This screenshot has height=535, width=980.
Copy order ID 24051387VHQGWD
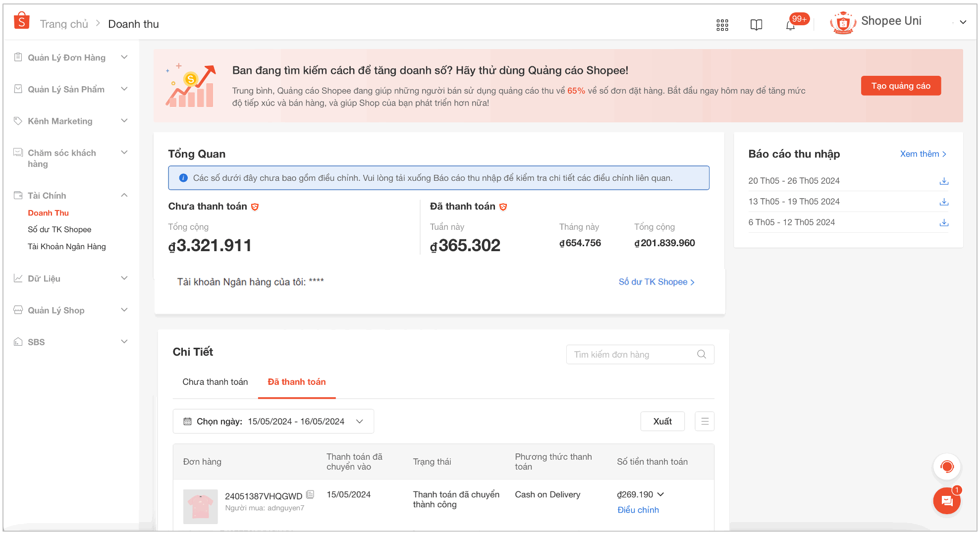(311, 494)
